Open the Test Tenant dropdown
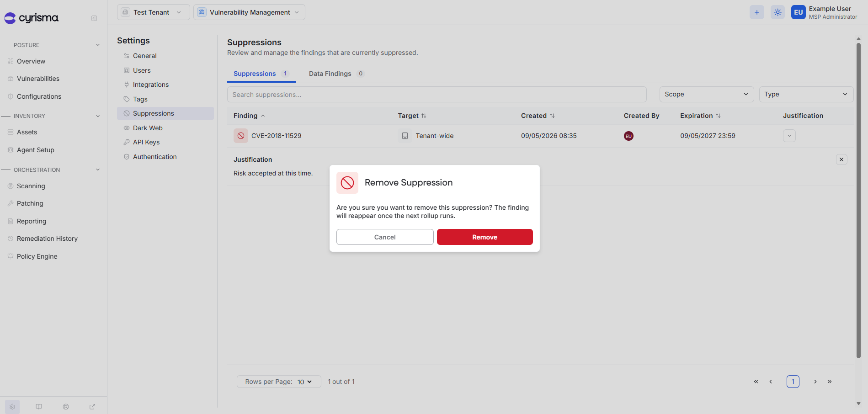The height and width of the screenshot is (414, 868). pos(154,12)
